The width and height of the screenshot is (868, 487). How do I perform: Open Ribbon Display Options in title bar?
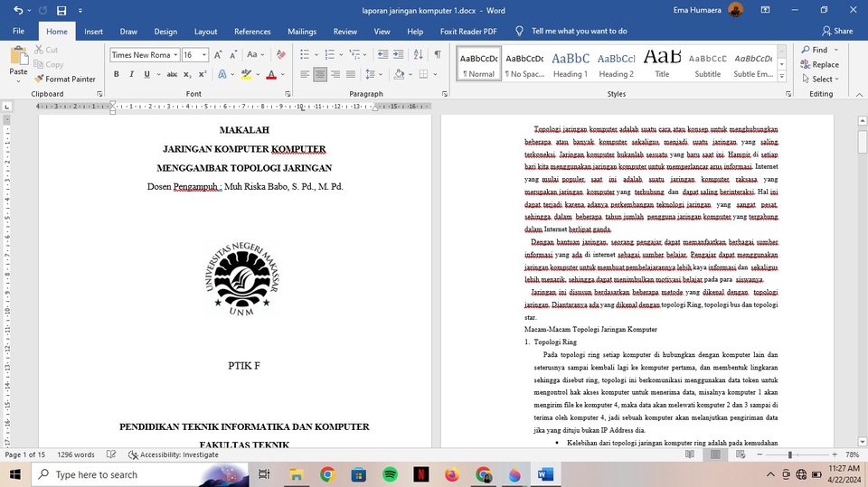tap(765, 10)
